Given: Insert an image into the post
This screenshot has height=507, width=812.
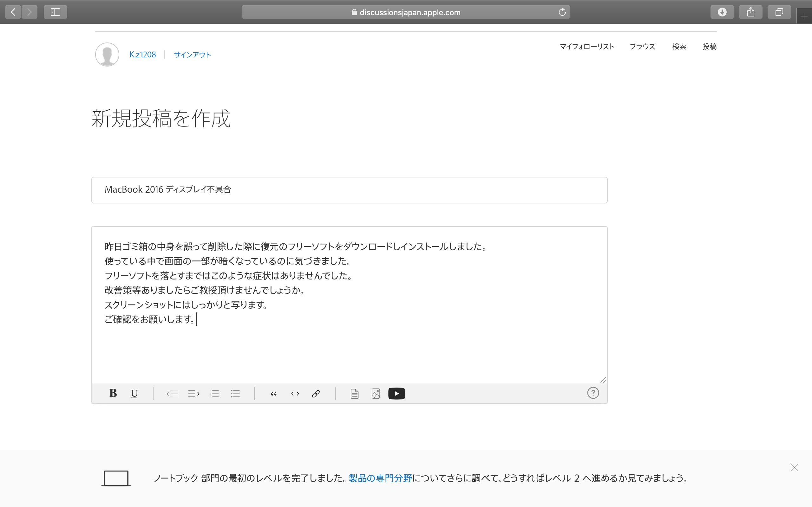Looking at the screenshot, I should [376, 393].
